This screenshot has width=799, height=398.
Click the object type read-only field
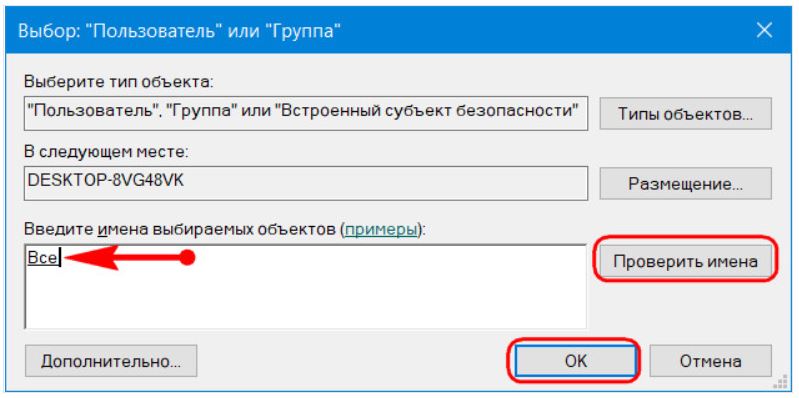click(305, 113)
